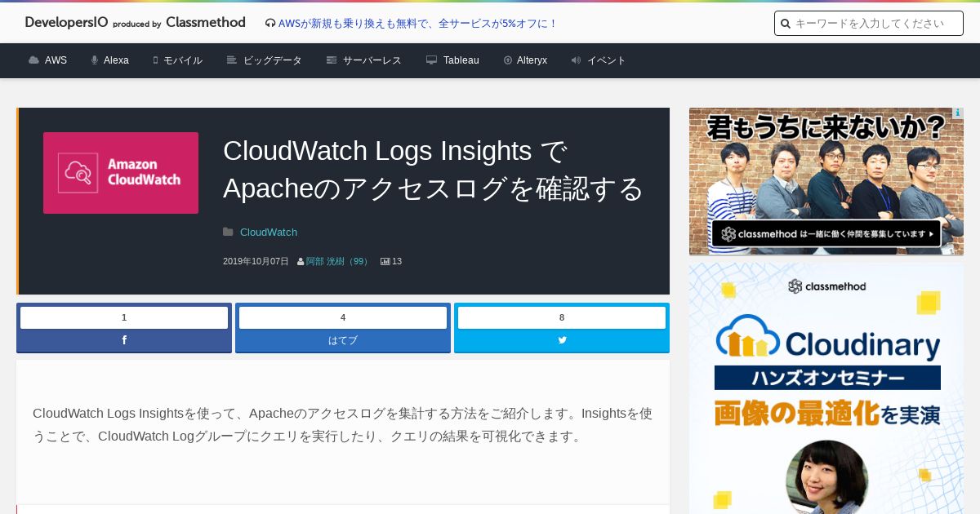Image resolution: width=980 pixels, height=514 pixels.
Task: Click the classmethod recruiting button in the banner
Action: pos(826,233)
